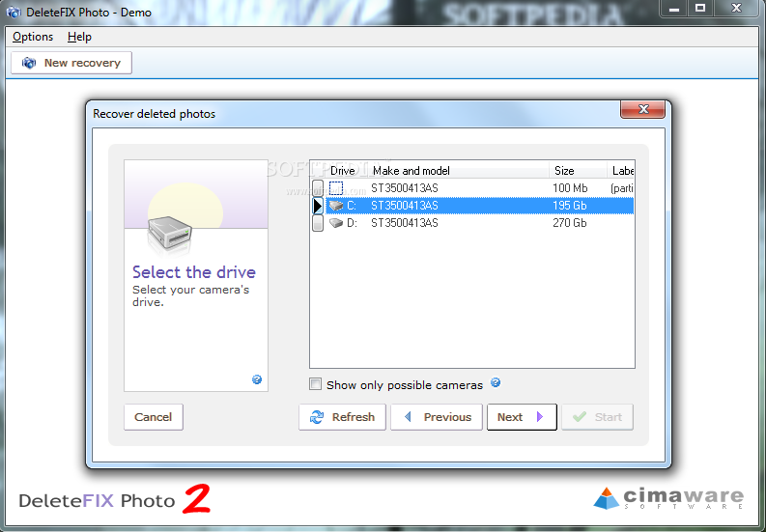Minimize the DeleteFIX Photo window
Image resolution: width=766 pixels, height=532 pixels.
click(674, 9)
